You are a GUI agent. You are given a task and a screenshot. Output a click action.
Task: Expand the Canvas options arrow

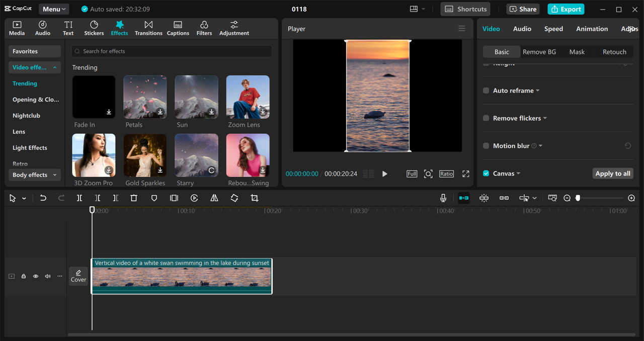pos(519,174)
